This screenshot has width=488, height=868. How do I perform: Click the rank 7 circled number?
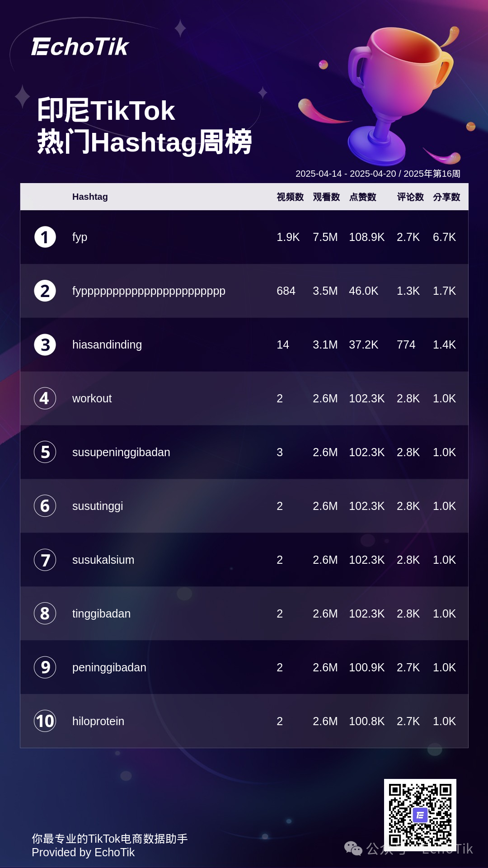[45, 560]
